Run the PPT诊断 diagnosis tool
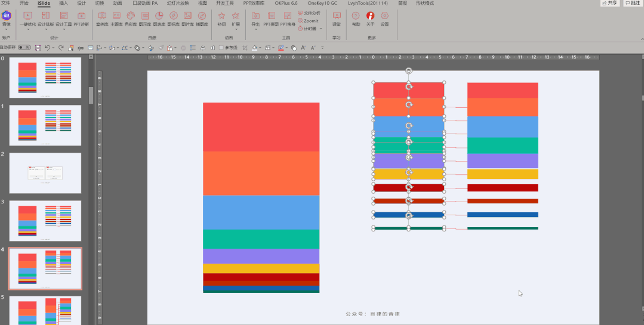The height and width of the screenshot is (325, 644). pos(81,18)
